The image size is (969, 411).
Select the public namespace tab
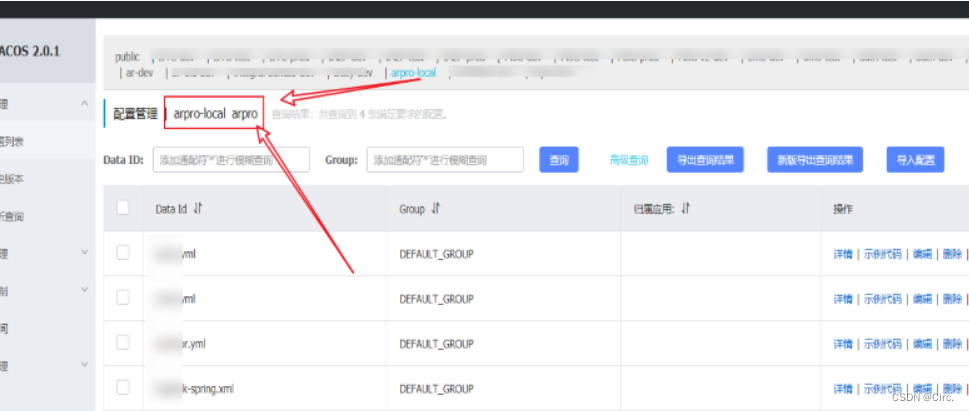coord(127,57)
